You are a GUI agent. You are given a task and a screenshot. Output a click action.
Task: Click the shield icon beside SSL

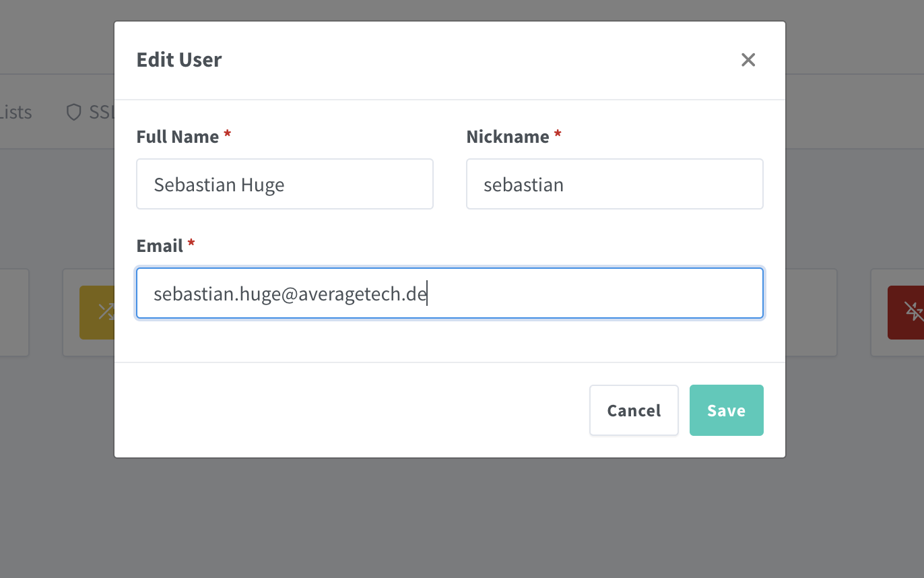pos(73,112)
